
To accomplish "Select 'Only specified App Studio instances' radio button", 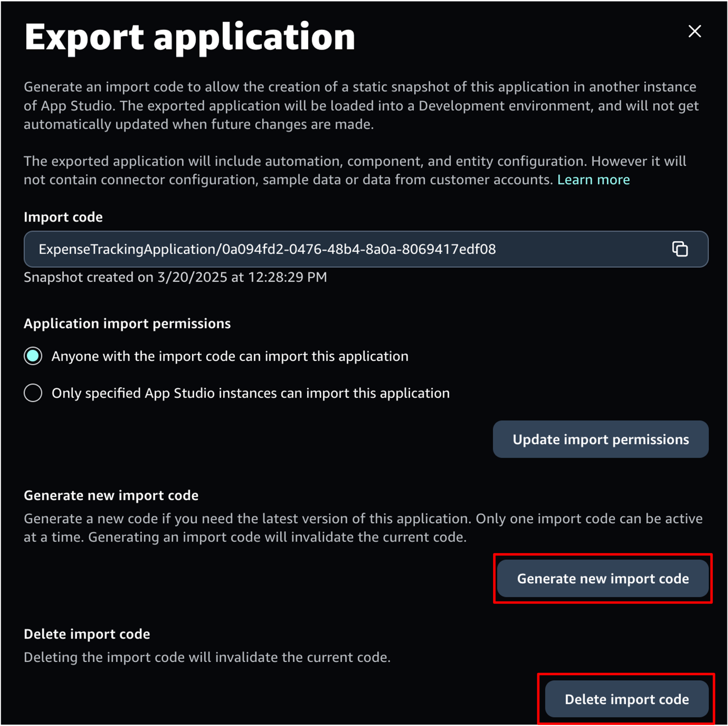I will click(x=33, y=393).
